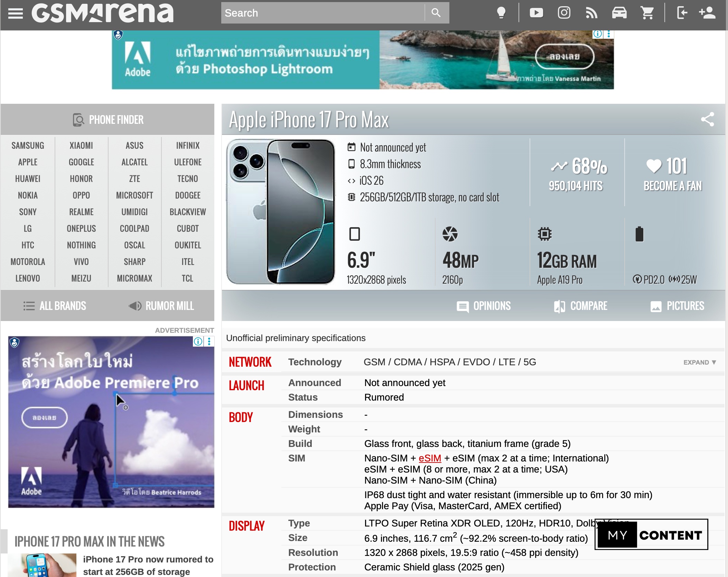The image size is (728, 577).
Task: Click the sign up user icon
Action: 707,13
